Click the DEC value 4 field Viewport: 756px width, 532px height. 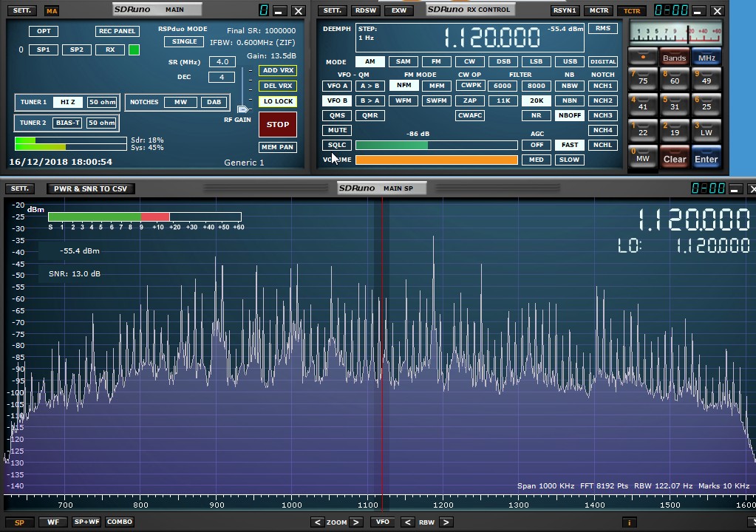coord(222,77)
